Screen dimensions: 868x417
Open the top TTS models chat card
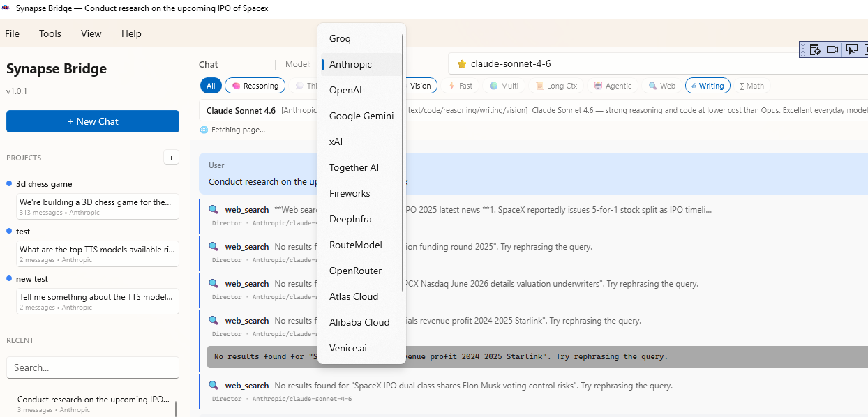point(98,254)
